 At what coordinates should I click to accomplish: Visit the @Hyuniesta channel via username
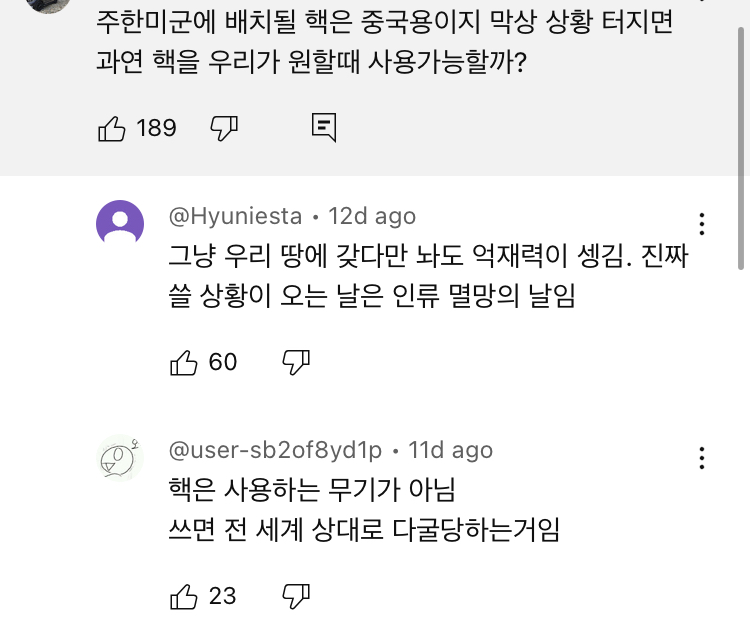(x=235, y=216)
